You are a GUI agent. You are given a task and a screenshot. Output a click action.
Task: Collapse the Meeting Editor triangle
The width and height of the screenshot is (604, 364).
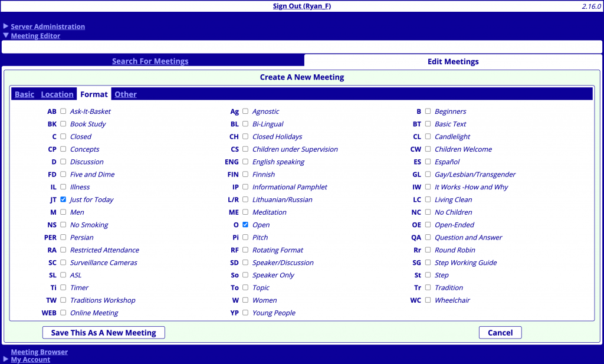6,35
